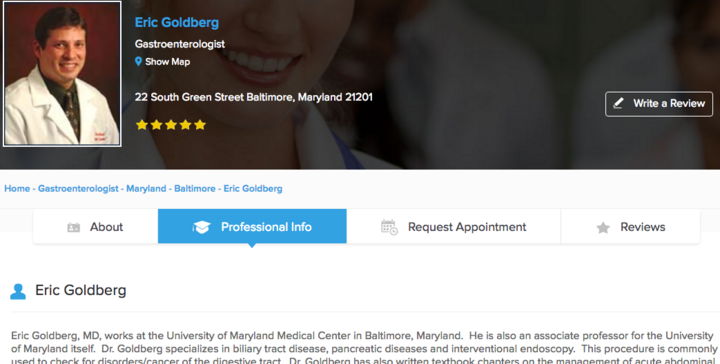Click the star icon beside Reviews tab

pos(603,227)
